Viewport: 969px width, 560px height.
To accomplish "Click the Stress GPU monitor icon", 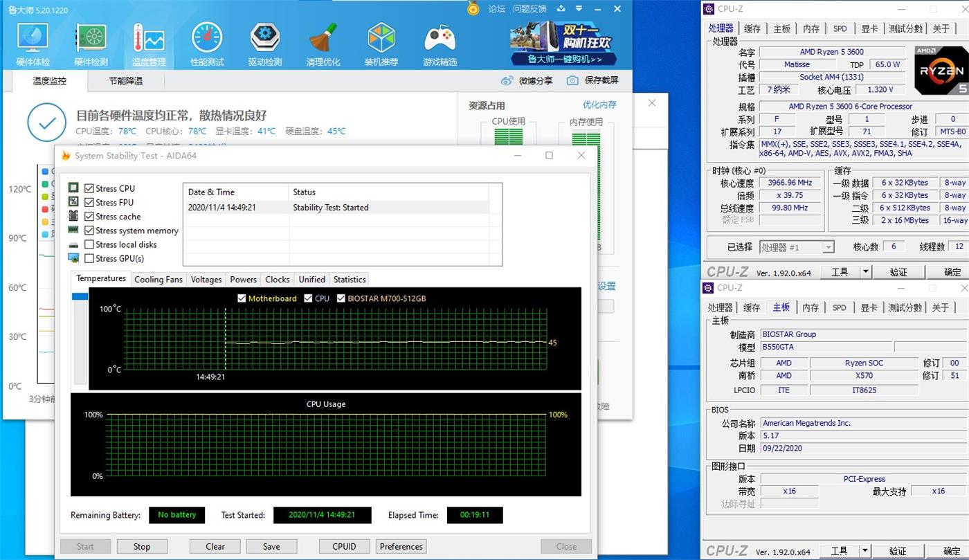I will click(73, 258).
